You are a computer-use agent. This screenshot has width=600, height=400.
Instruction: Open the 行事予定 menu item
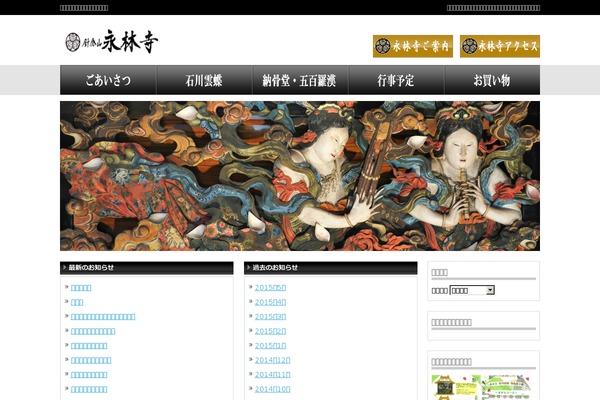pyautogui.click(x=396, y=80)
